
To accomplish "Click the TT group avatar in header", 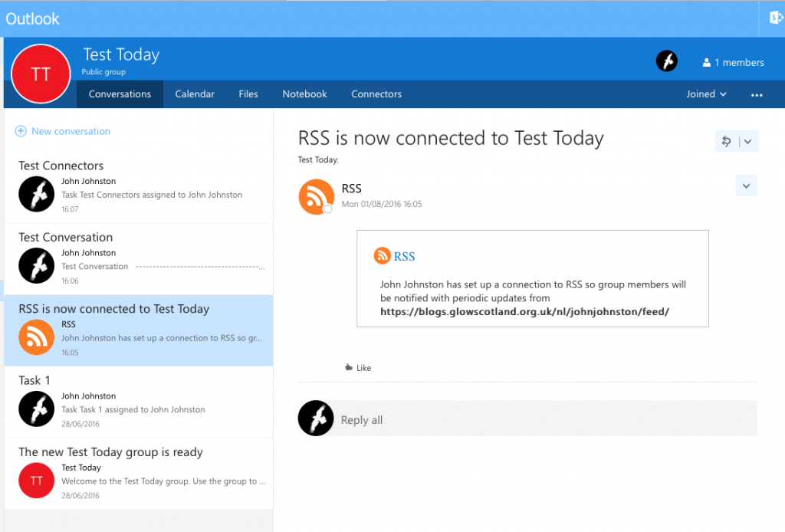I will coord(41,74).
